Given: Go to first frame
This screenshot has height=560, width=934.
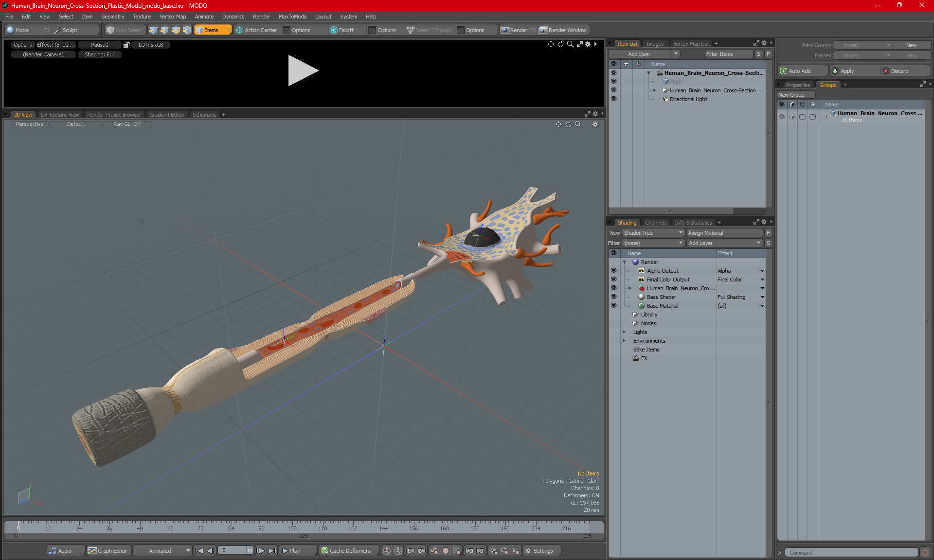Looking at the screenshot, I should (199, 551).
